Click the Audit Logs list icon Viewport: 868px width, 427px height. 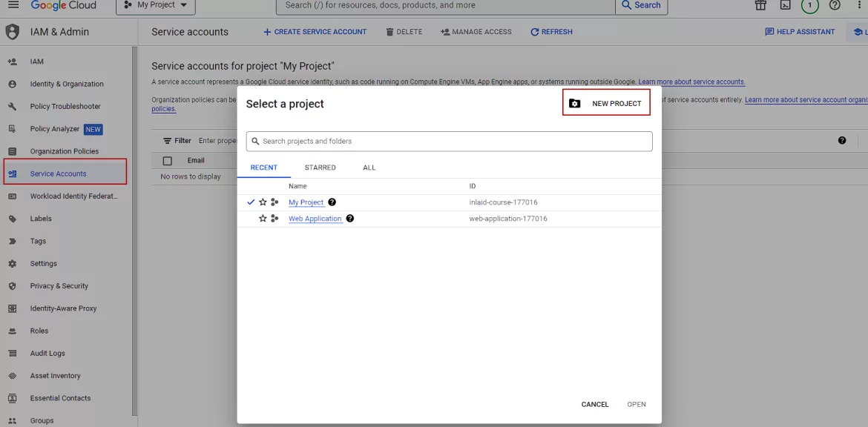12,354
